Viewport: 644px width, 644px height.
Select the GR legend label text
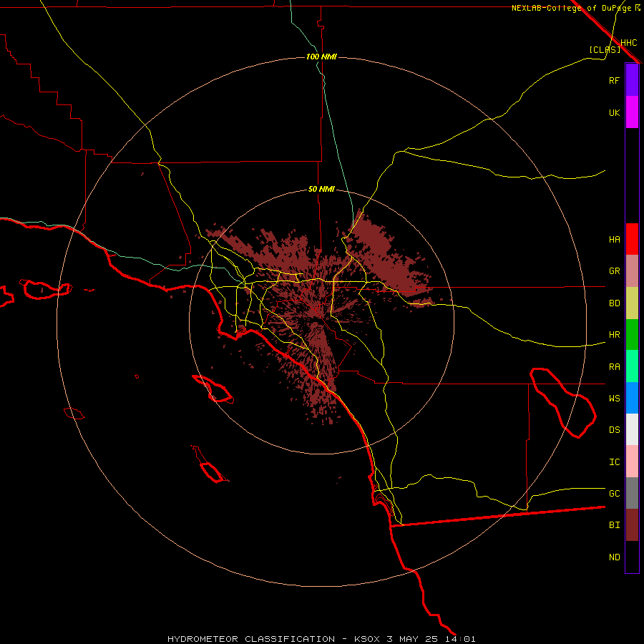click(614, 271)
